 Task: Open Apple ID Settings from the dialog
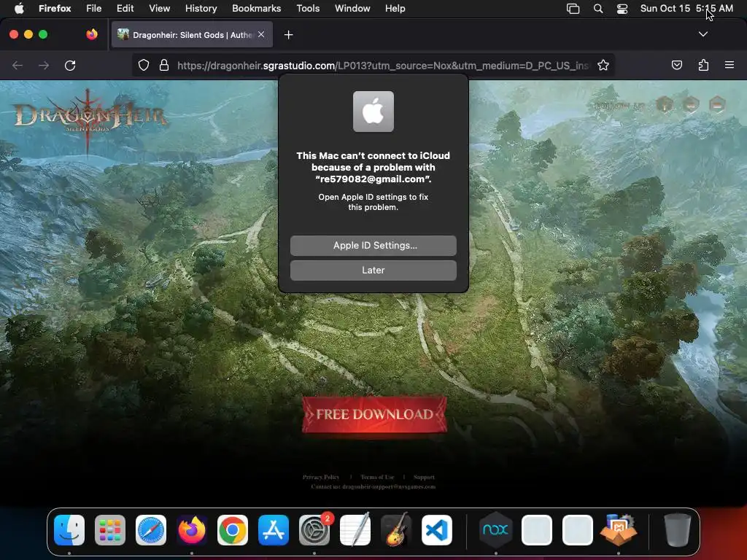373,245
